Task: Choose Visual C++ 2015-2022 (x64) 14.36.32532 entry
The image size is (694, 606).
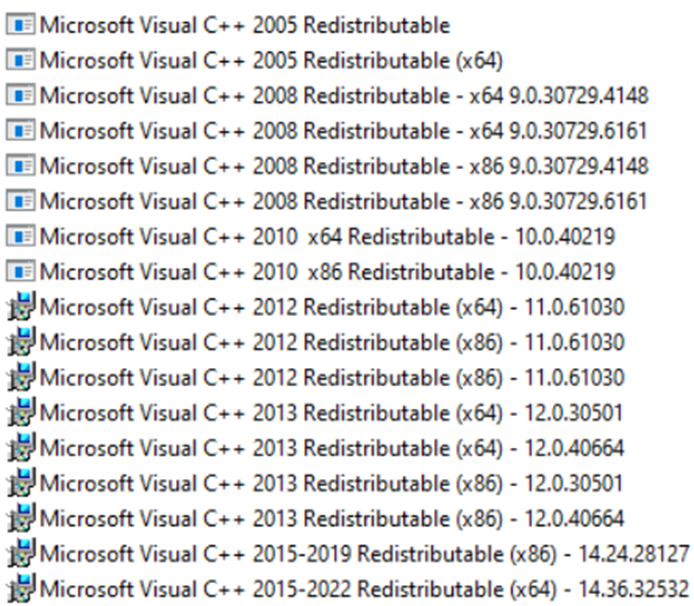Action: pos(364,588)
